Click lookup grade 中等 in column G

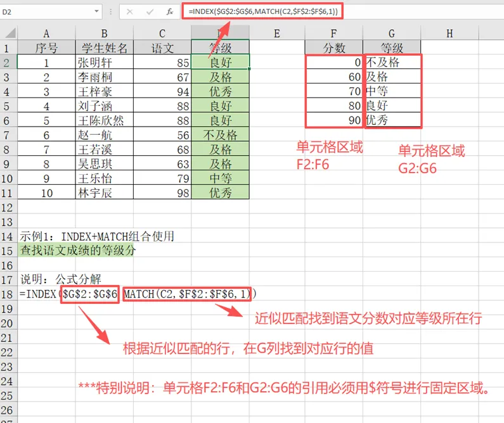click(x=392, y=91)
